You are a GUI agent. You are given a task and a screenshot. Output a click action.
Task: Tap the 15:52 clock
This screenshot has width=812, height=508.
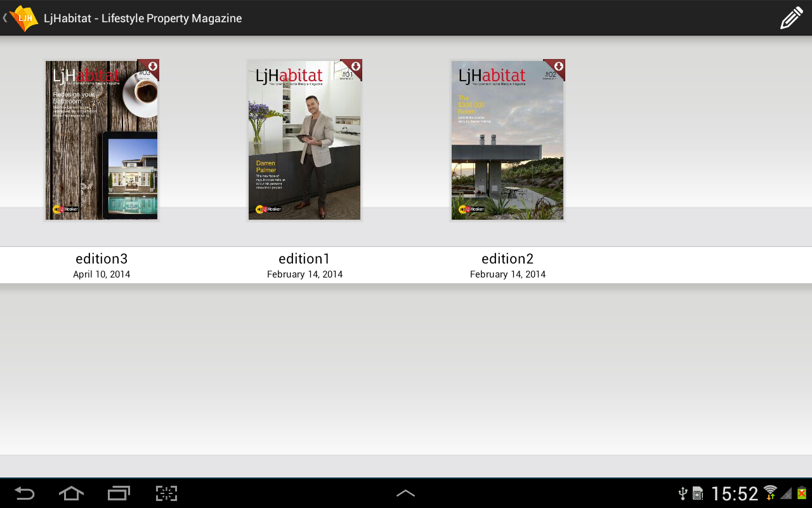(735, 493)
